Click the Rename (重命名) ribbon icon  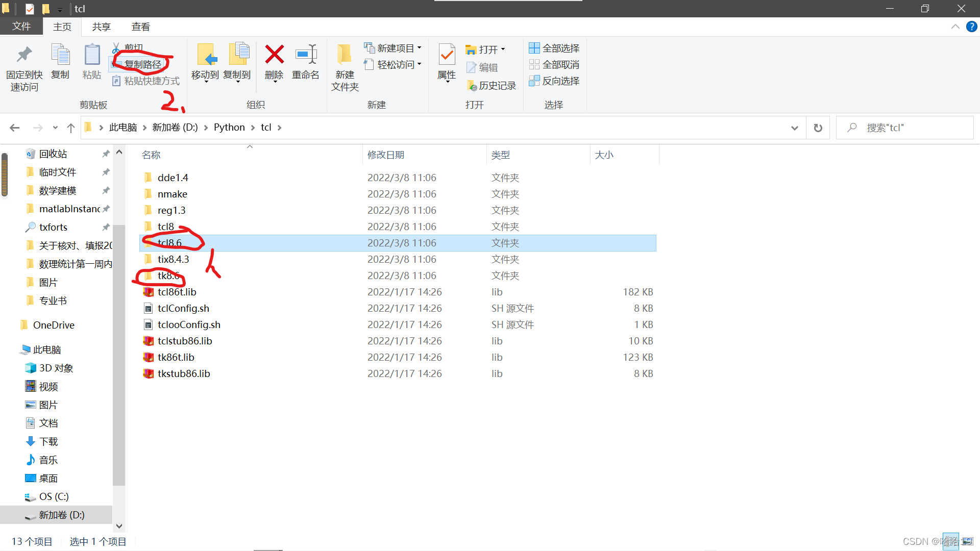[306, 55]
